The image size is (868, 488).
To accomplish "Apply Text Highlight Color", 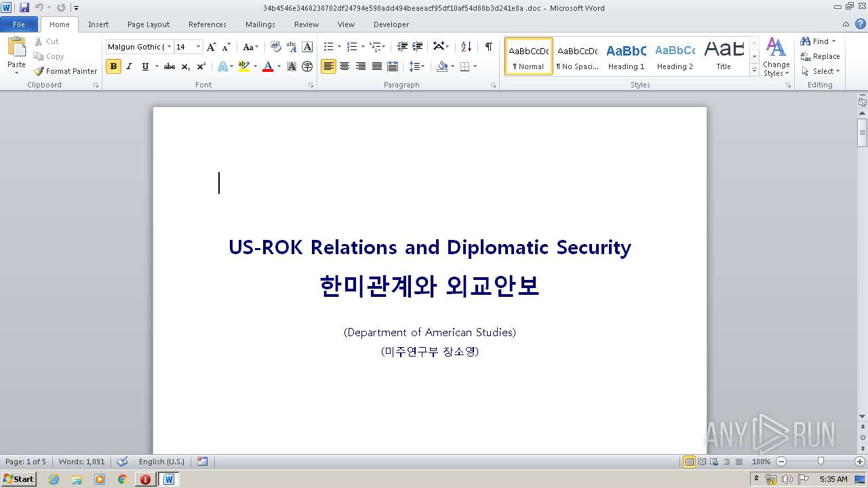I will click(x=244, y=66).
